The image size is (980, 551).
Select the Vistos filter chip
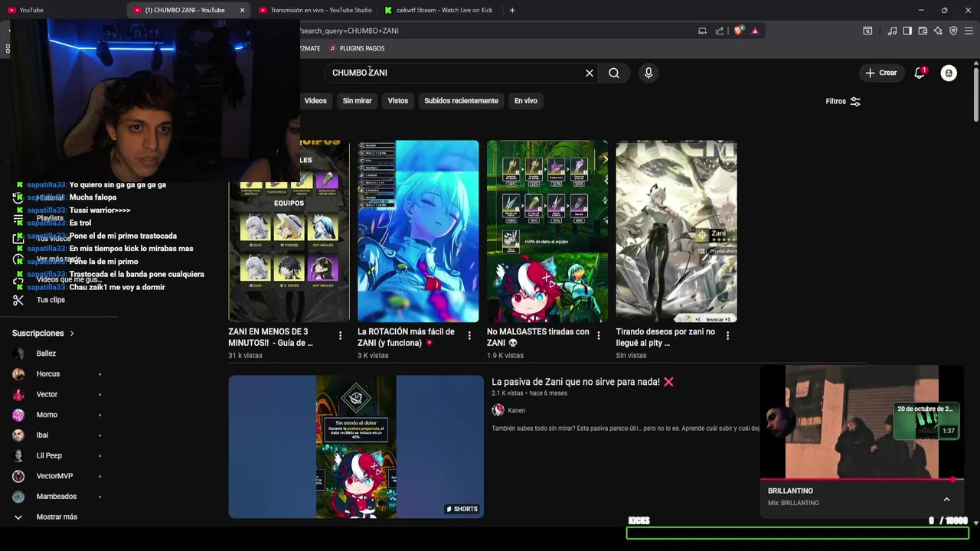click(x=398, y=101)
